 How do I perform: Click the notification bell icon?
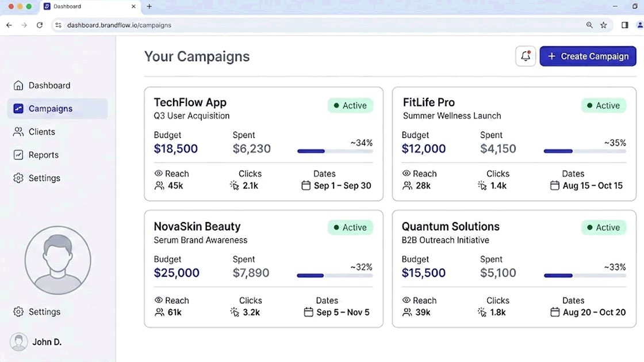pyautogui.click(x=525, y=56)
